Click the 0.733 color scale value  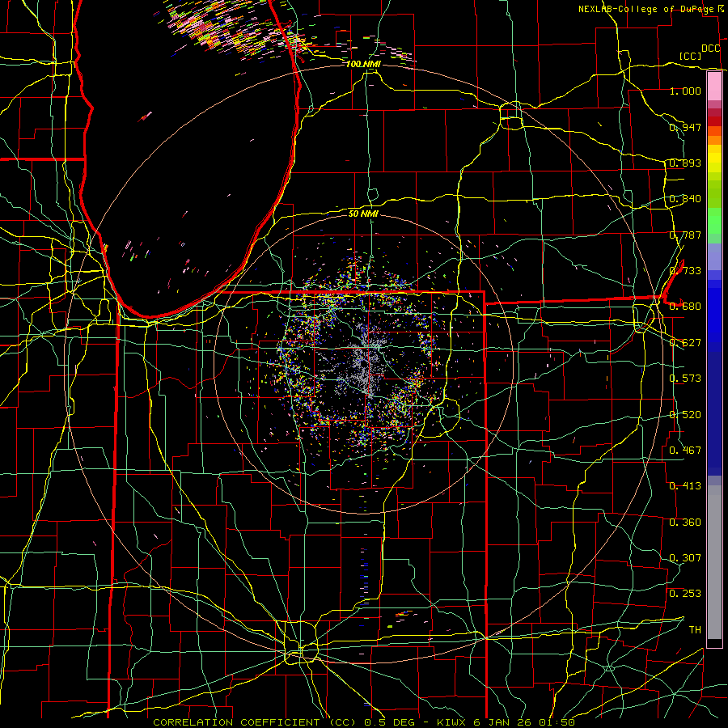pos(685,271)
